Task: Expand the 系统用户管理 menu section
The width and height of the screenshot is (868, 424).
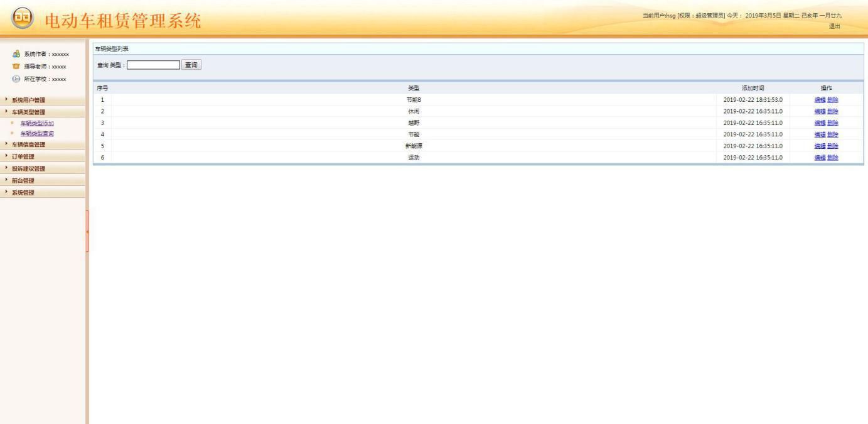Action: [43, 100]
